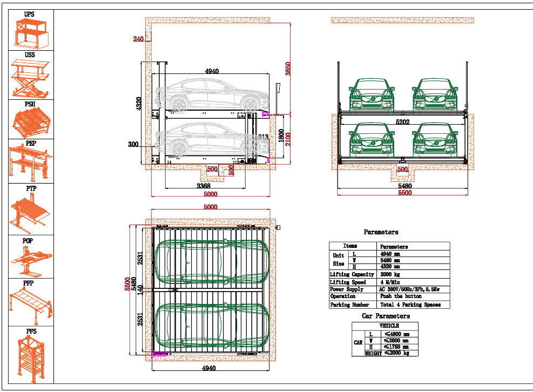Click the lower 2531 bay dimension
Screen dimensions: 533x392
(140, 319)
